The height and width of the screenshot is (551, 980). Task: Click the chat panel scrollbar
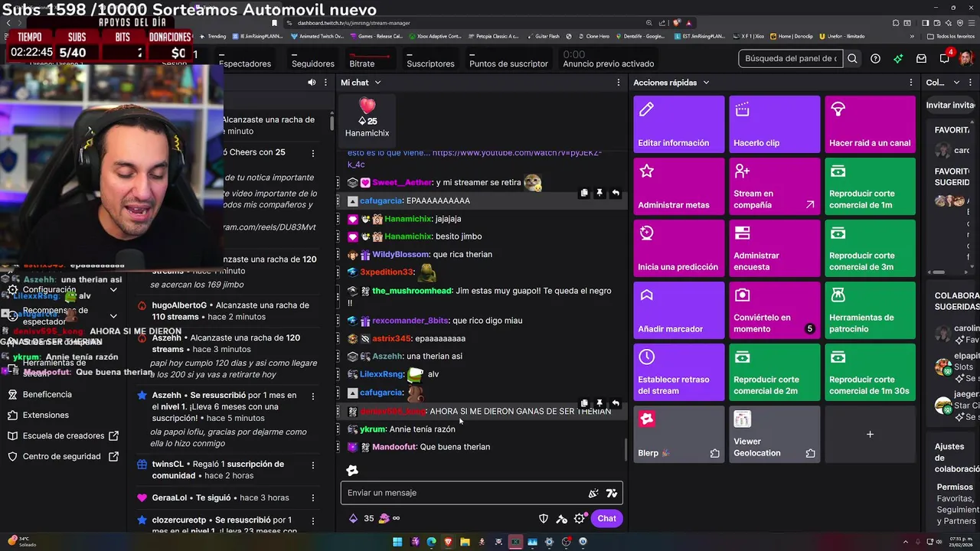click(627, 448)
